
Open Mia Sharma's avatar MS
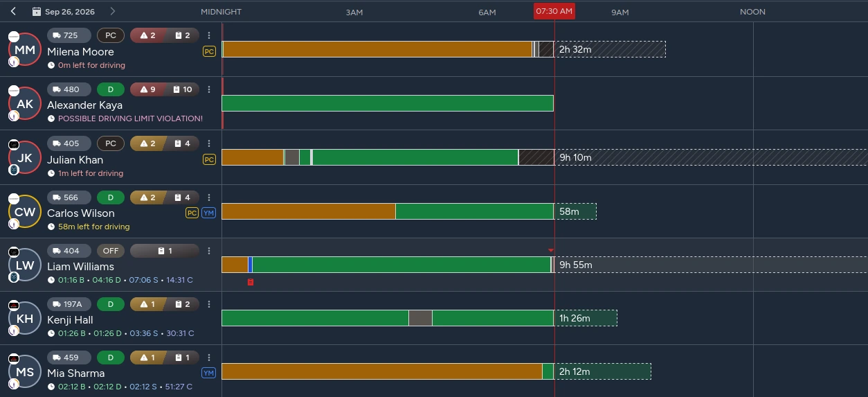(x=25, y=372)
